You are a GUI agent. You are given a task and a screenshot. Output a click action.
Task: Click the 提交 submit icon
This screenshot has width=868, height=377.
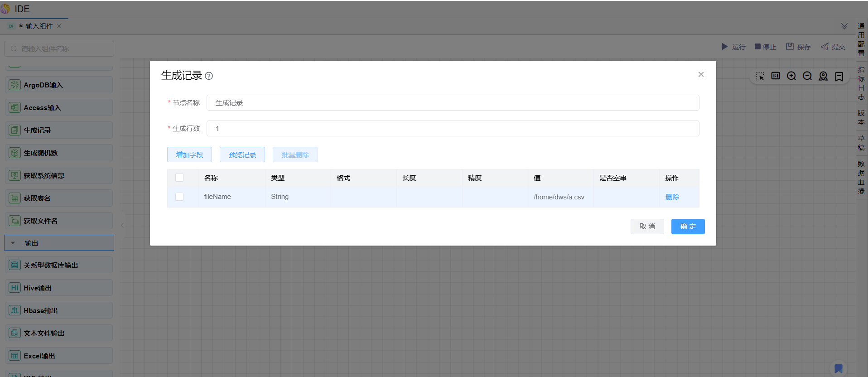825,47
